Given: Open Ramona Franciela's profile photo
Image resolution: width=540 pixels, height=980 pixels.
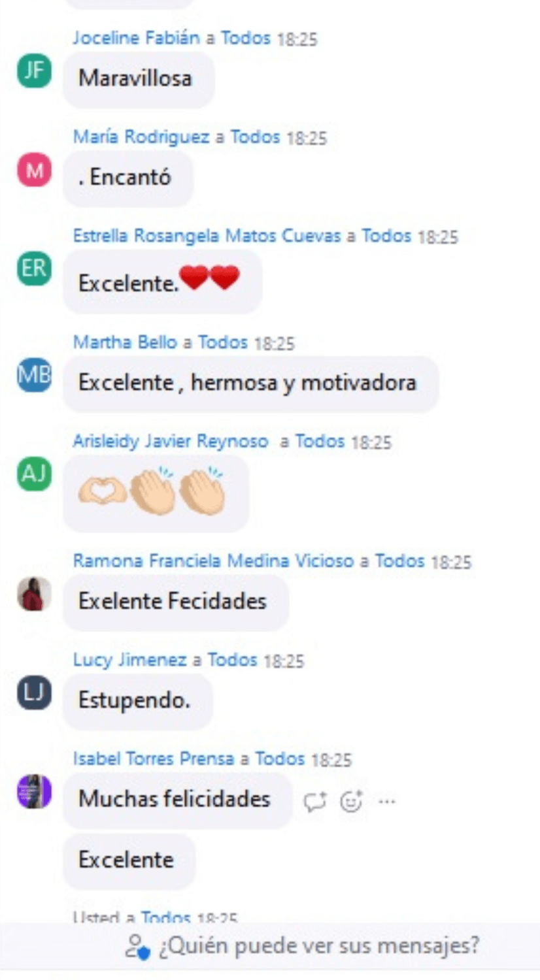Looking at the screenshot, I should click(34, 594).
